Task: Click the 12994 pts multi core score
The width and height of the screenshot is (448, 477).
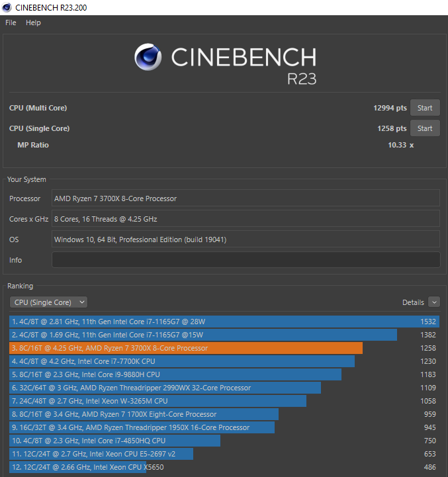Action: click(390, 108)
